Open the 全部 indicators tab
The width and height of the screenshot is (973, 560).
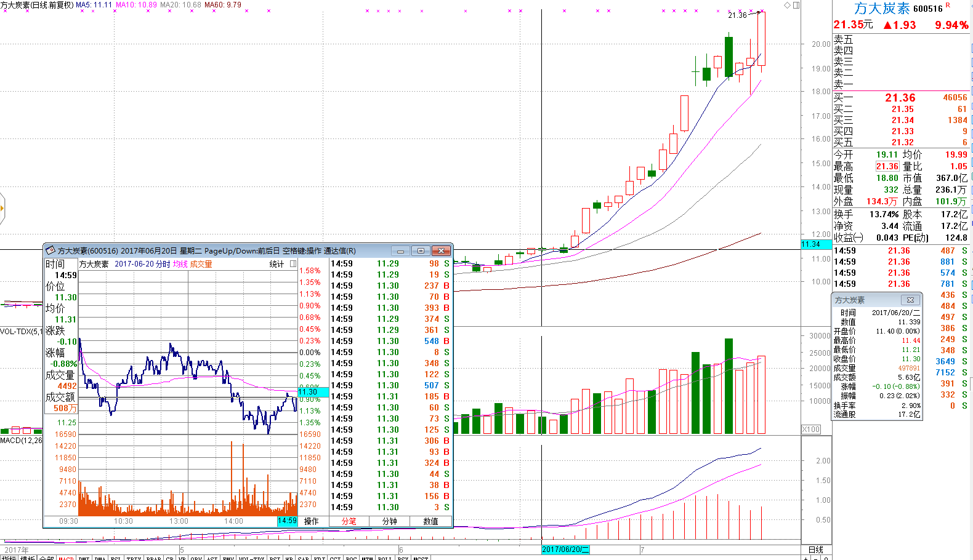46,558
